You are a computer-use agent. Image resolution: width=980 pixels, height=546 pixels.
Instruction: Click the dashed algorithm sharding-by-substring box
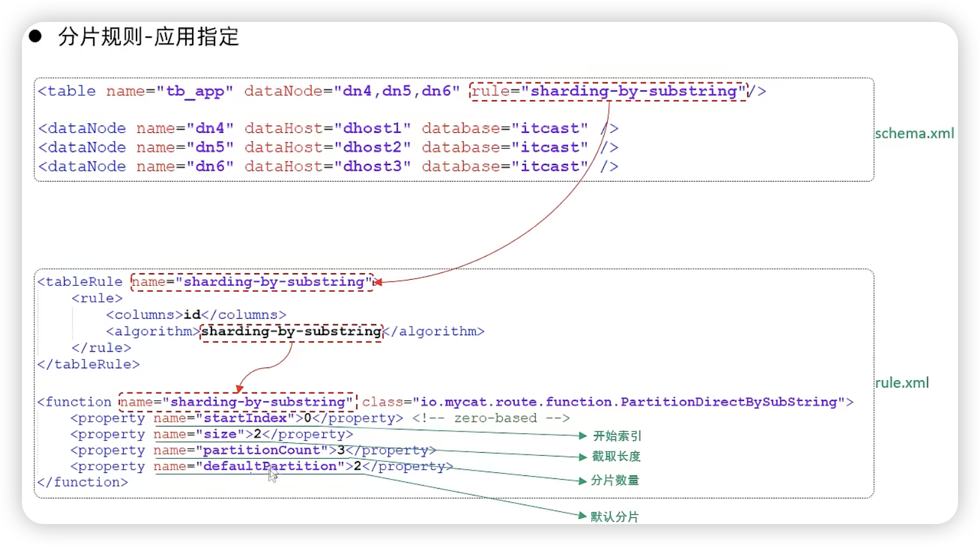291,331
